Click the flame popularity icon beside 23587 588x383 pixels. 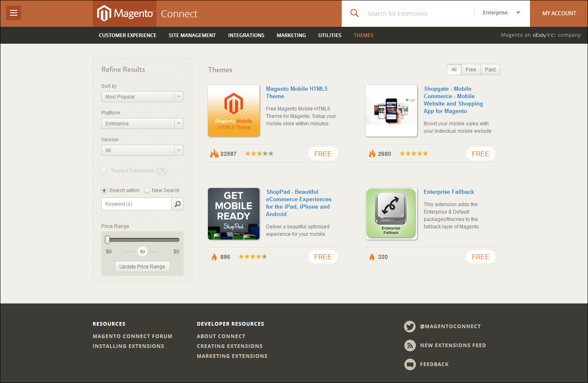[x=214, y=154]
